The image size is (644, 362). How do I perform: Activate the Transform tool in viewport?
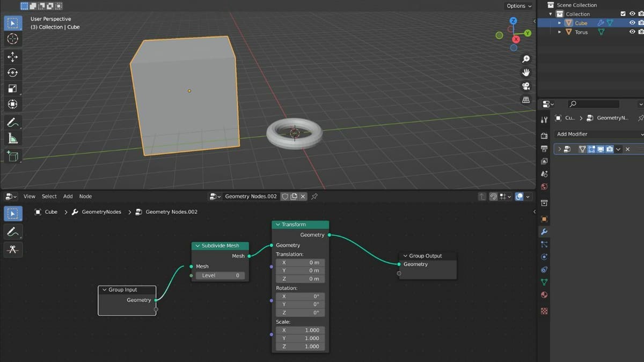13,104
